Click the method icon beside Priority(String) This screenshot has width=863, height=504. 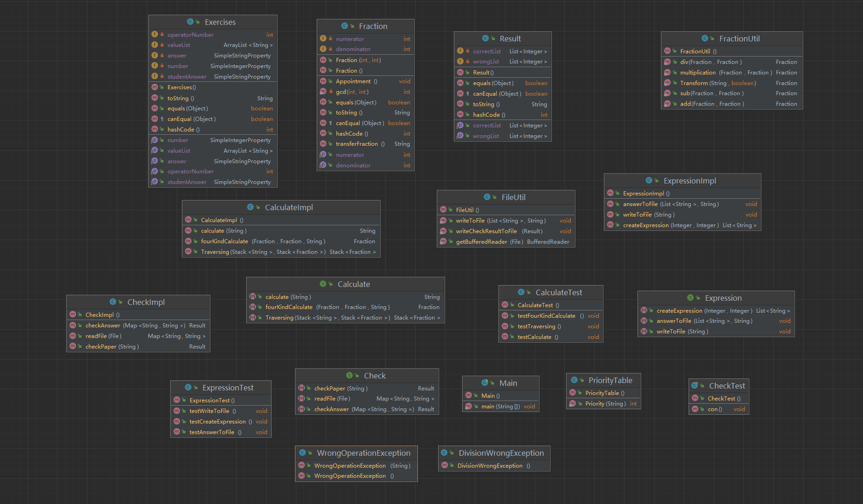(x=573, y=404)
